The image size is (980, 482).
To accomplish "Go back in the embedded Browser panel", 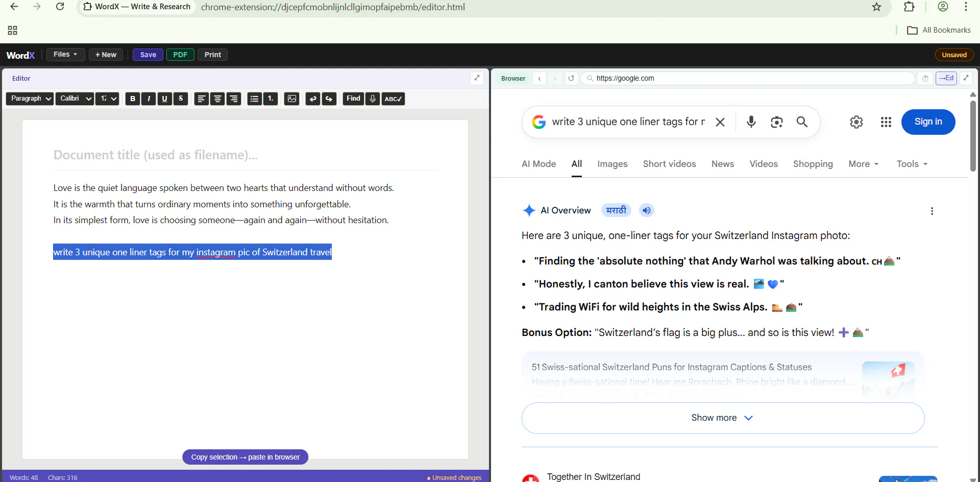I will click(540, 78).
